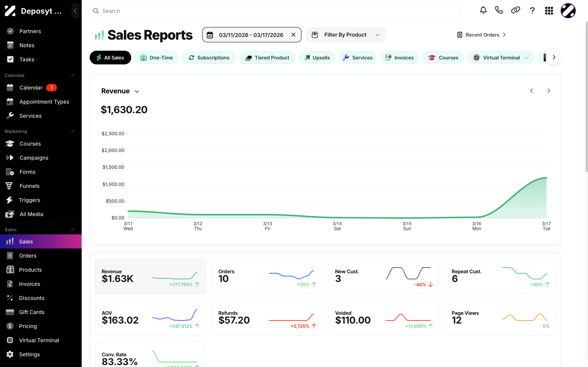The width and height of the screenshot is (588, 367).
Task: Open Services in the sidebar
Action: pos(41,116)
